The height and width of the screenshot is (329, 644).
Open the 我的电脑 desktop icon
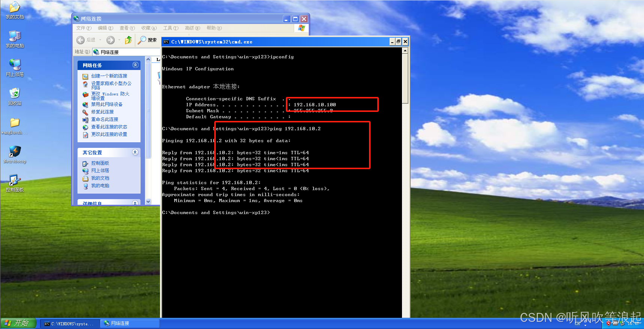pos(15,36)
